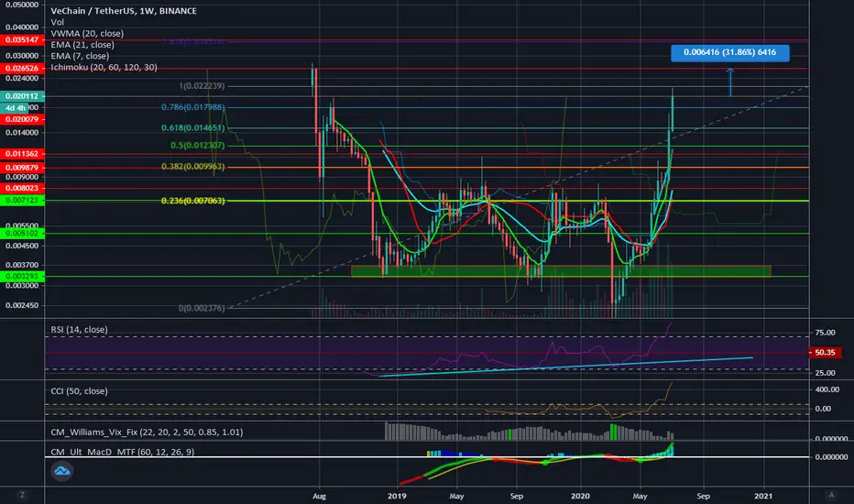Click the red 0.008023 price label
The width and height of the screenshot is (854, 504).
tap(22, 188)
